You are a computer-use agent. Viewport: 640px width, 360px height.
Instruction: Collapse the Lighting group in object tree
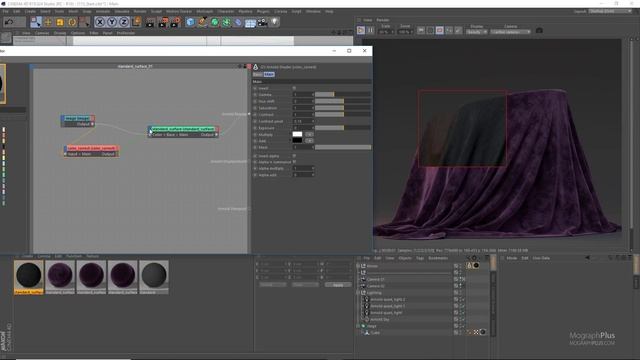[359, 293]
